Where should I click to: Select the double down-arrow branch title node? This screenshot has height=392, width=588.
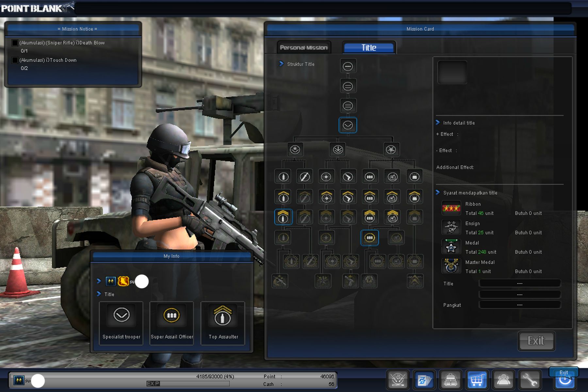[338, 150]
